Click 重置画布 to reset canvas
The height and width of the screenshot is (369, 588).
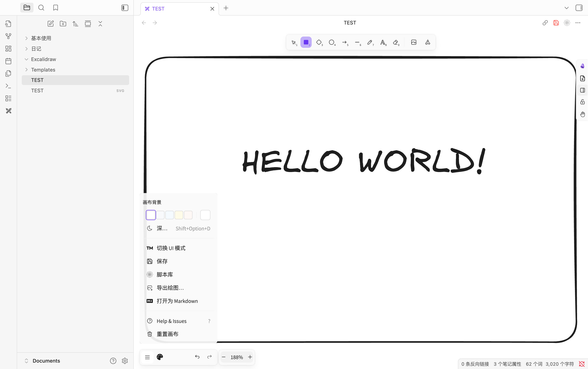pos(167,334)
